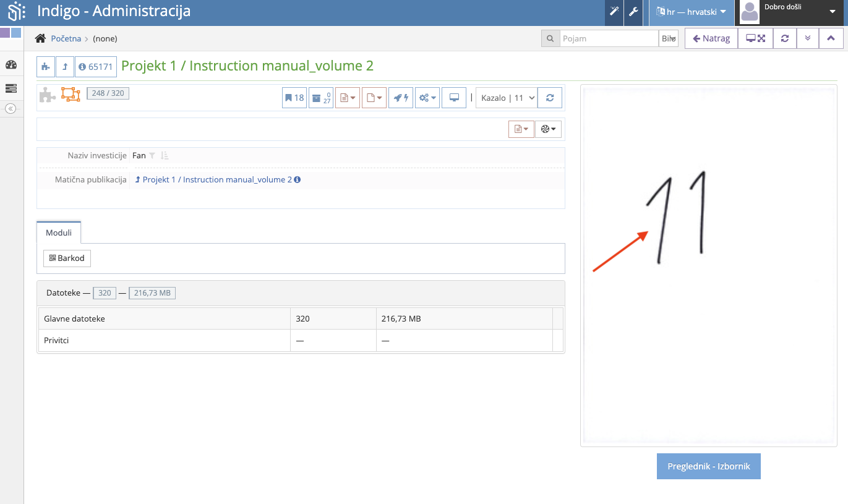Click the Datoteke header label
This screenshot has width=848, height=504.
click(x=63, y=293)
